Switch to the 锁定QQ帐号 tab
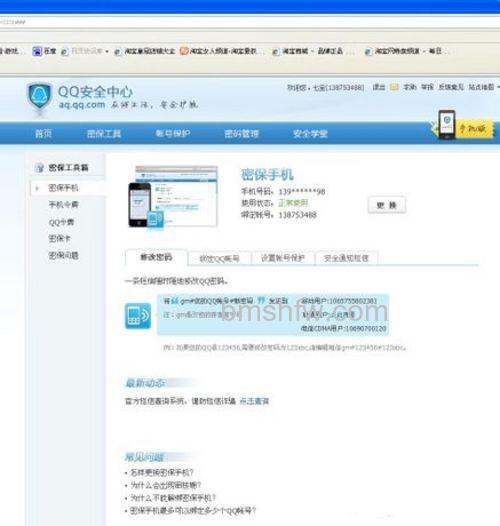The height and width of the screenshot is (526, 500). click(219, 259)
